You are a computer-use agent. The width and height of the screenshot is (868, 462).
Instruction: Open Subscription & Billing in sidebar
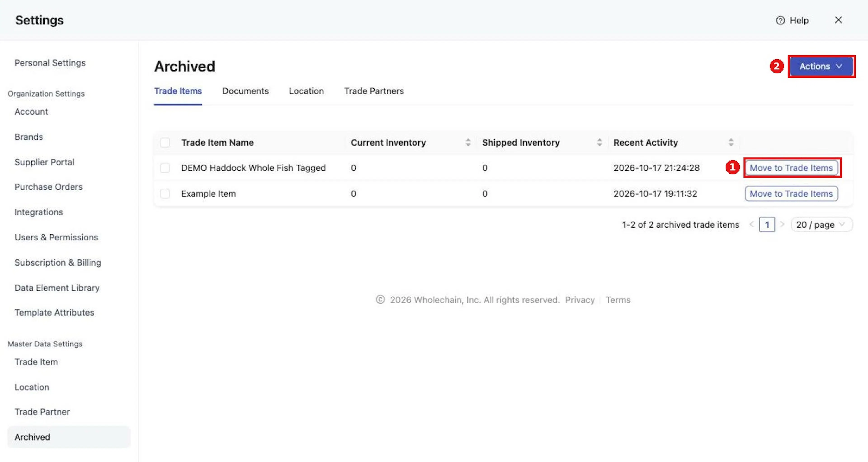58,263
